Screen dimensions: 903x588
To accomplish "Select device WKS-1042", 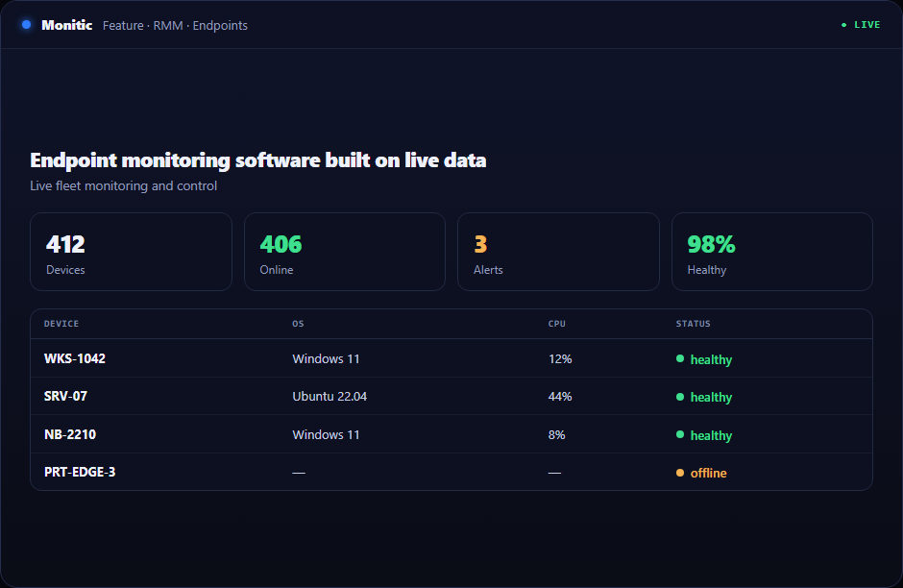I will 75,358.
